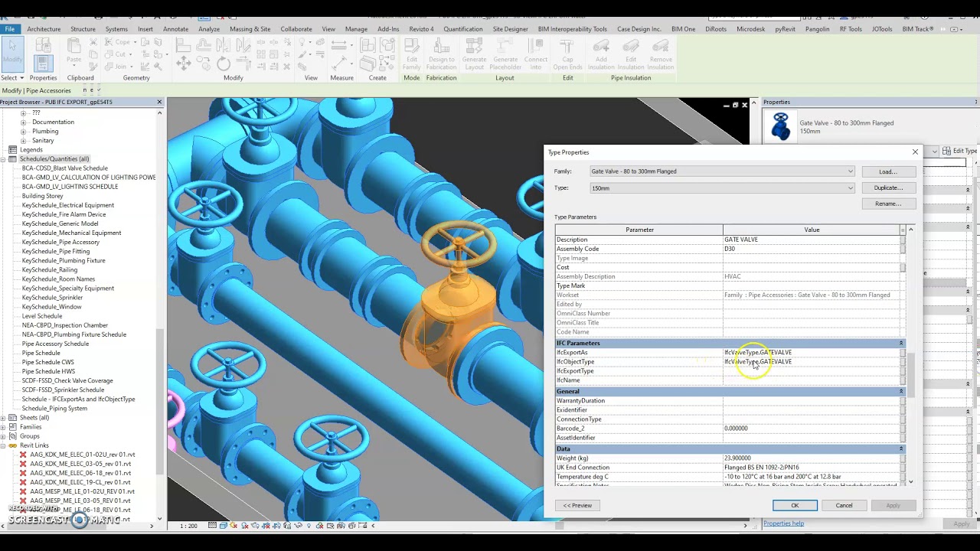Screen dimensions: 980x551
Task: Click the IfcObjectType value cell
Action: 812,362
